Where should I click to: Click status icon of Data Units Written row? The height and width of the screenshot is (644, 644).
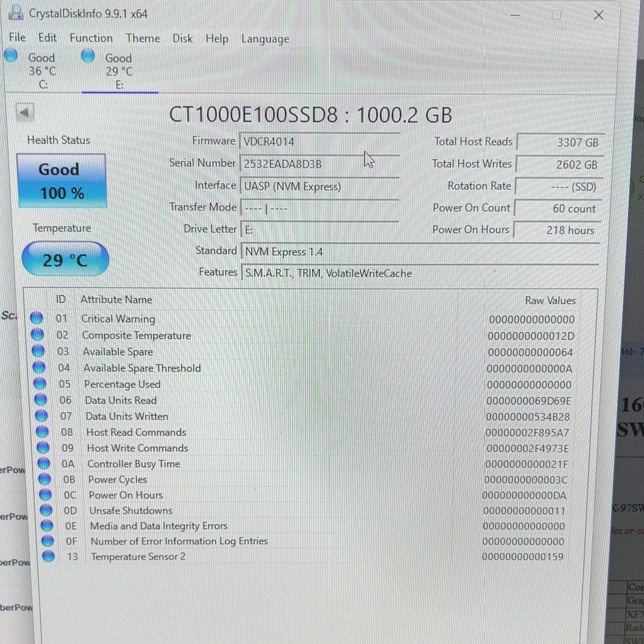point(42,416)
